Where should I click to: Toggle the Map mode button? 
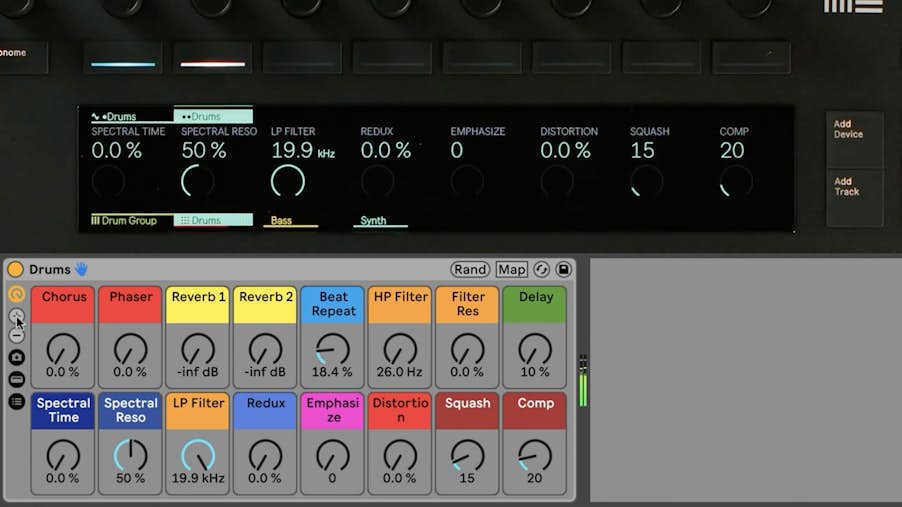[x=511, y=270]
